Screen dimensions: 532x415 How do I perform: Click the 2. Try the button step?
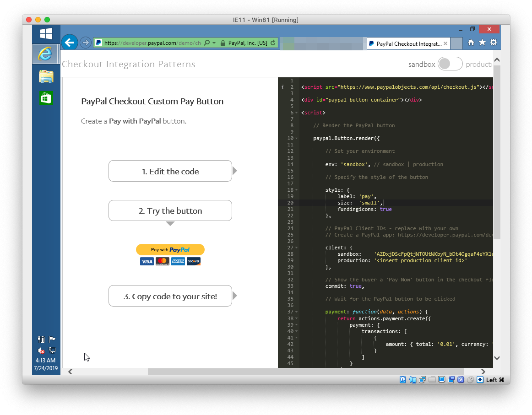click(x=170, y=210)
